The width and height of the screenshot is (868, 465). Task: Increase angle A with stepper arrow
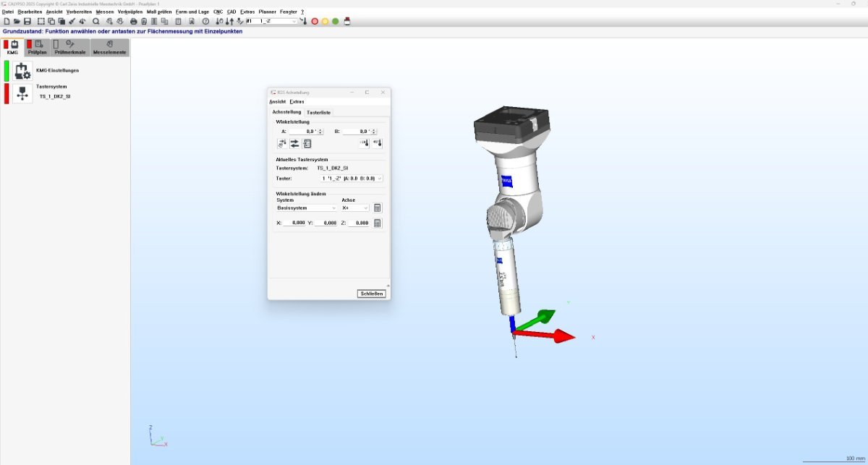[x=320, y=130]
